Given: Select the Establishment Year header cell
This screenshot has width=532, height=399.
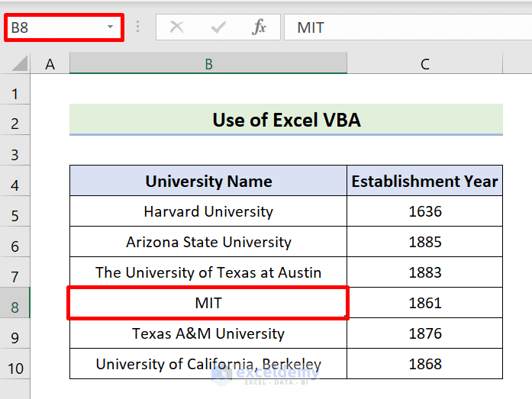Looking at the screenshot, I should point(425,181).
